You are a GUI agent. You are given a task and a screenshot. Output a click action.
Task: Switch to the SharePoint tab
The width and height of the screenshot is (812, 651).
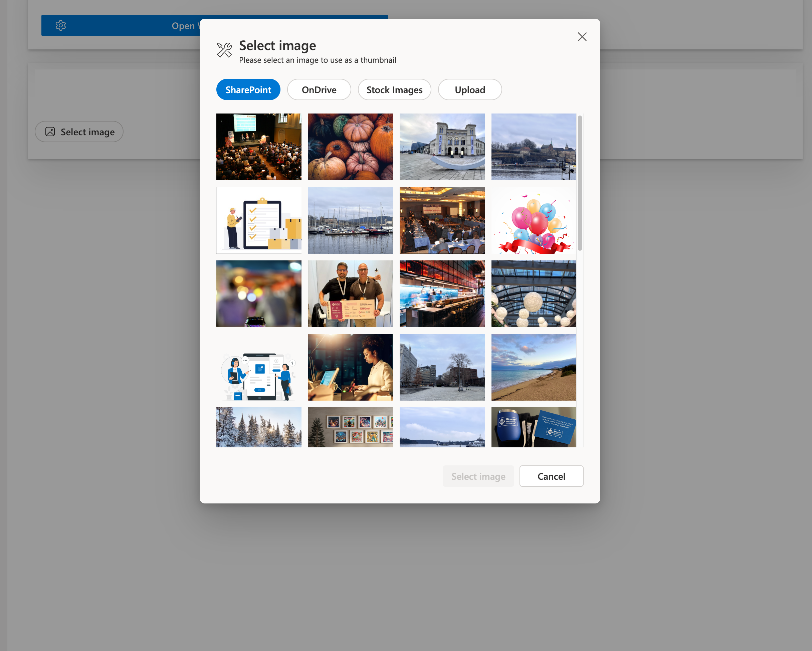[248, 89]
